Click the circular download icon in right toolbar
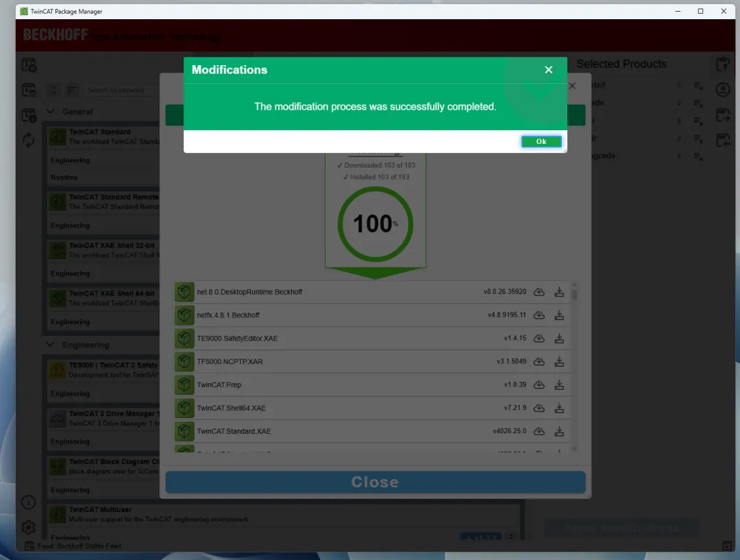 click(x=723, y=89)
